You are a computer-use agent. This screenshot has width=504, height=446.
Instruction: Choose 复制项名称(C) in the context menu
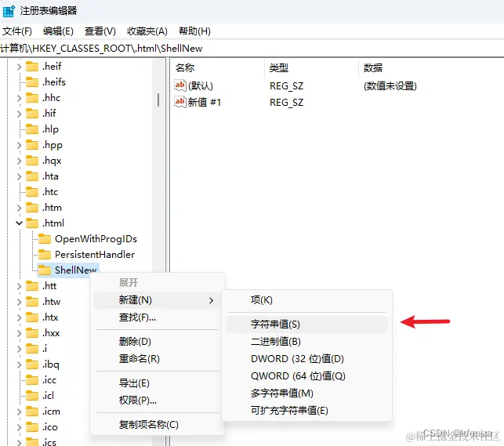(158, 425)
